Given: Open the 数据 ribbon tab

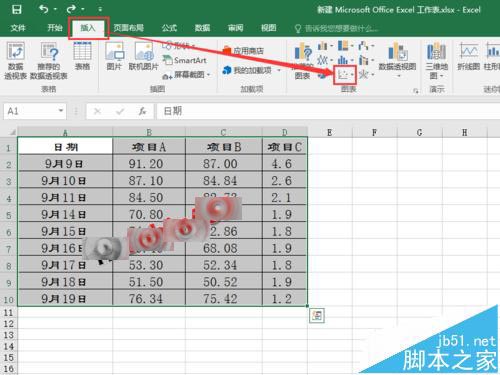Looking at the screenshot, I should tap(202, 28).
